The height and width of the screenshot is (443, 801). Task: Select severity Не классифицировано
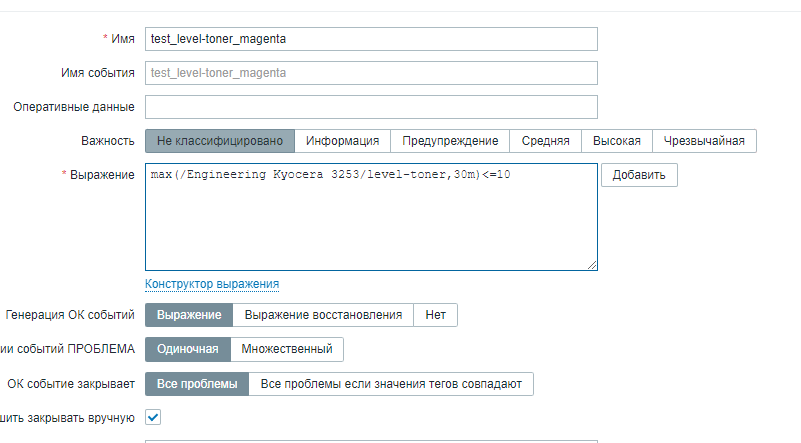click(220, 141)
